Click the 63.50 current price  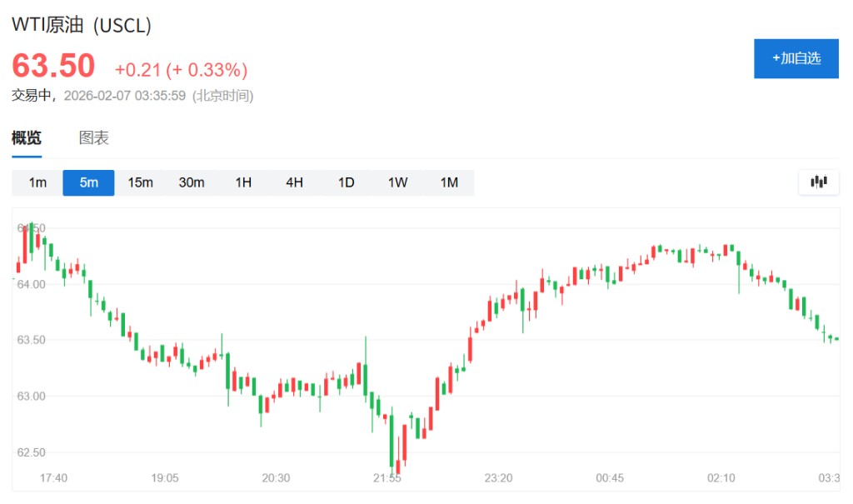click(53, 66)
